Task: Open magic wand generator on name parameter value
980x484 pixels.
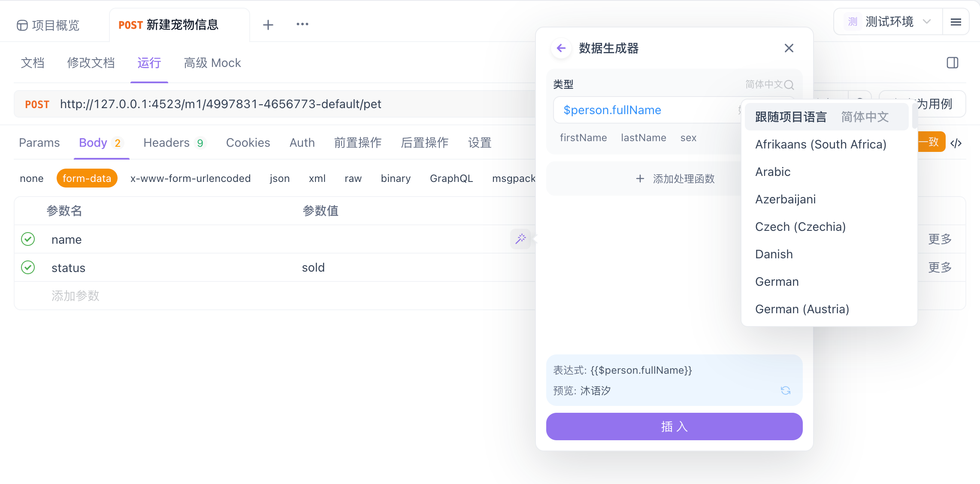Action: coord(520,239)
